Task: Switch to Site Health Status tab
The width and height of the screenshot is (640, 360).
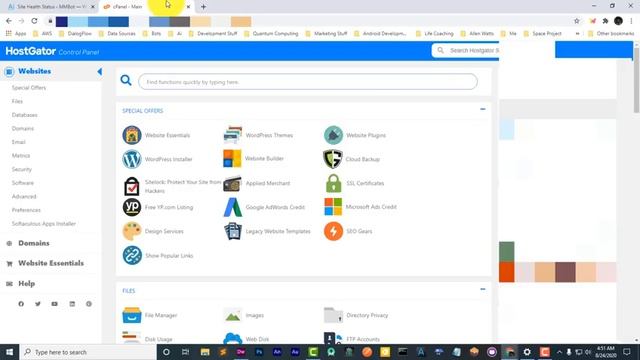Action: coord(51,7)
